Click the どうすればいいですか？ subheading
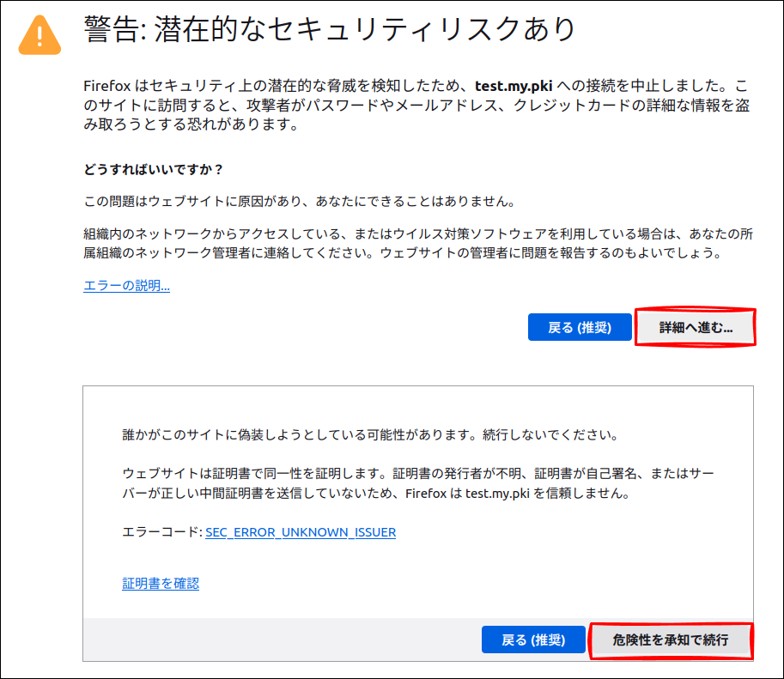The image size is (784, 679). 153,168
